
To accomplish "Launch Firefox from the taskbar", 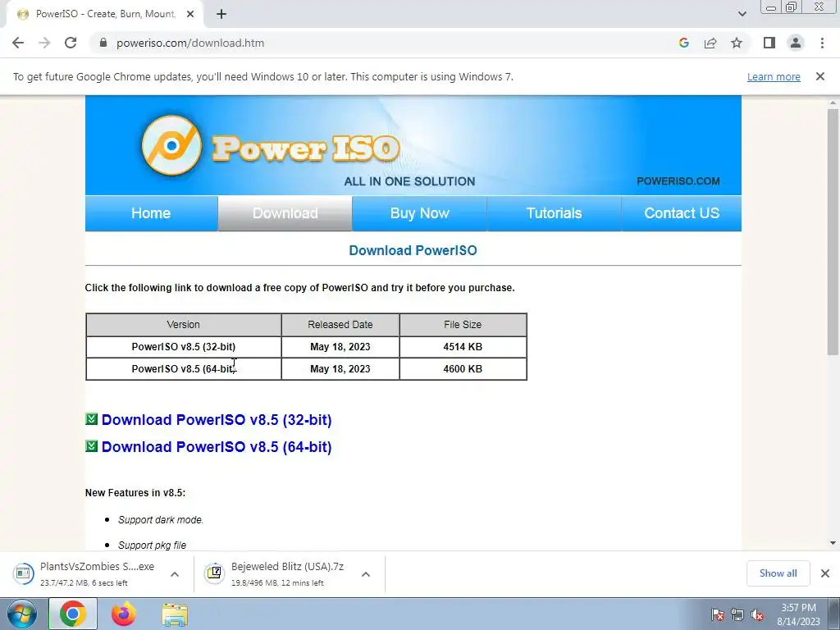I will pyautogui.click(x=124, y=614).
